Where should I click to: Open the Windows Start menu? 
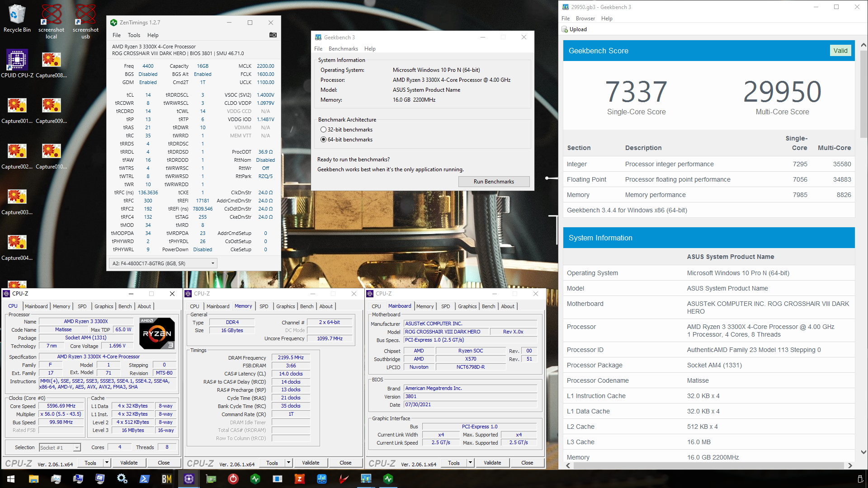(x=11, y=479)
